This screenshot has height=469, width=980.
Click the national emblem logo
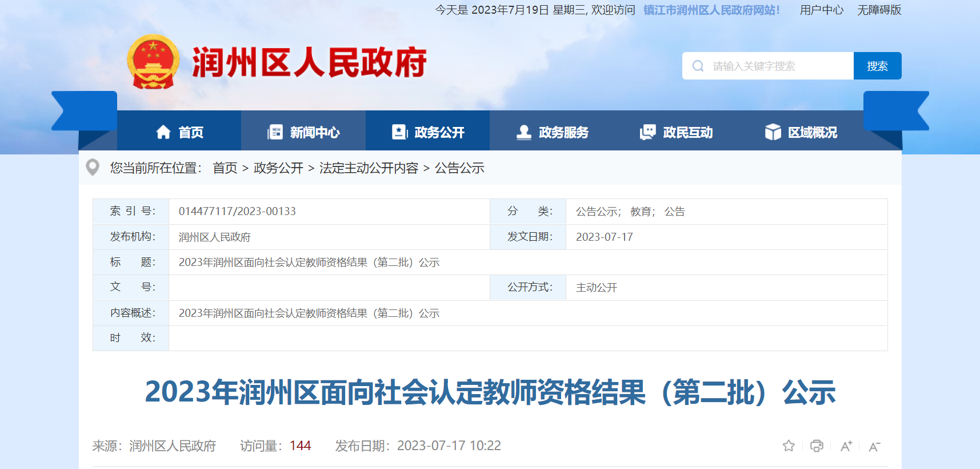[x=153, y=62]
